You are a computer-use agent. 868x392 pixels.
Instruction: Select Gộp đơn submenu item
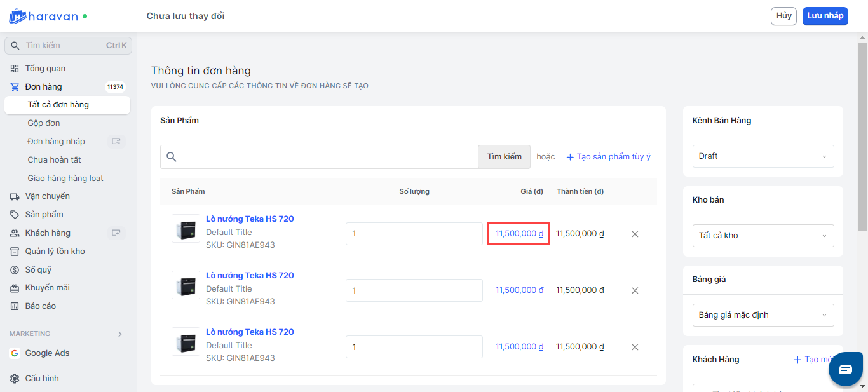click(x=44, y=123)
